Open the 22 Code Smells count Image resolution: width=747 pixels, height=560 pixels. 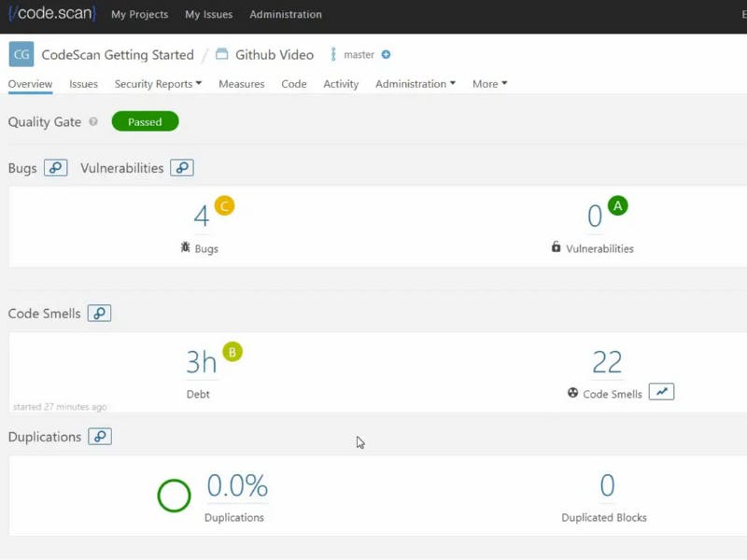coord(607,361)
